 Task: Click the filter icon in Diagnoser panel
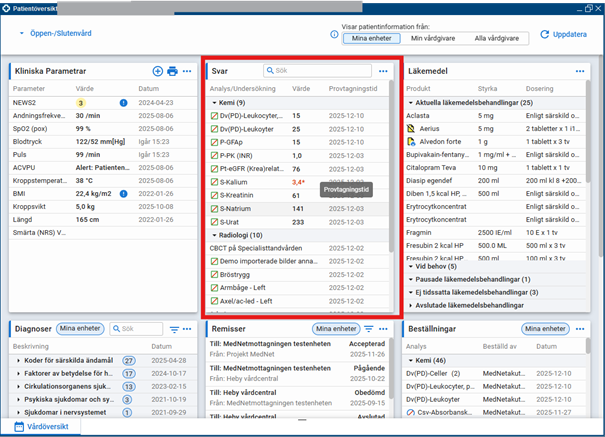[174, 329]
